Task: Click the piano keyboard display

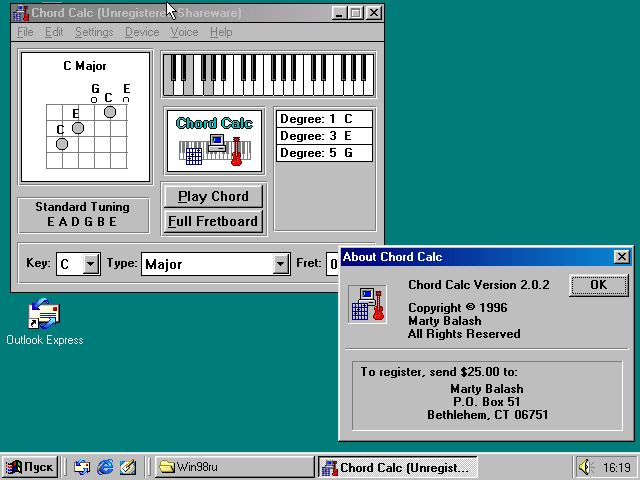Action: [x=269, y=75]
